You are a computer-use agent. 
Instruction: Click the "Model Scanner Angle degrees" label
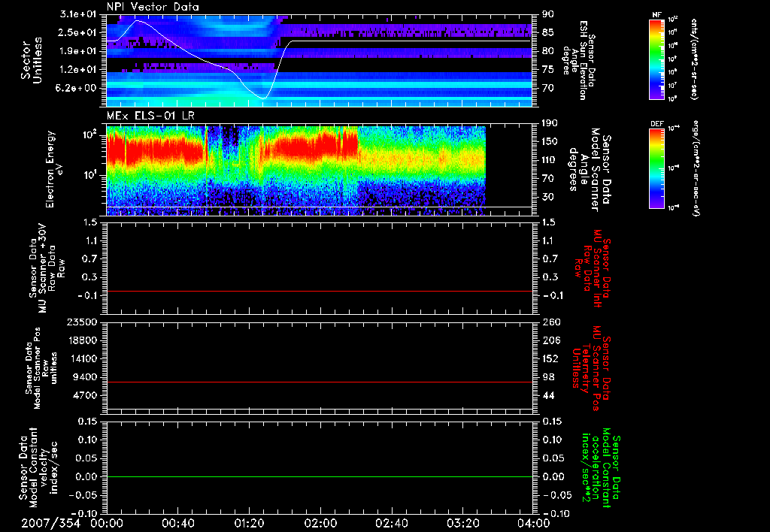590,170
